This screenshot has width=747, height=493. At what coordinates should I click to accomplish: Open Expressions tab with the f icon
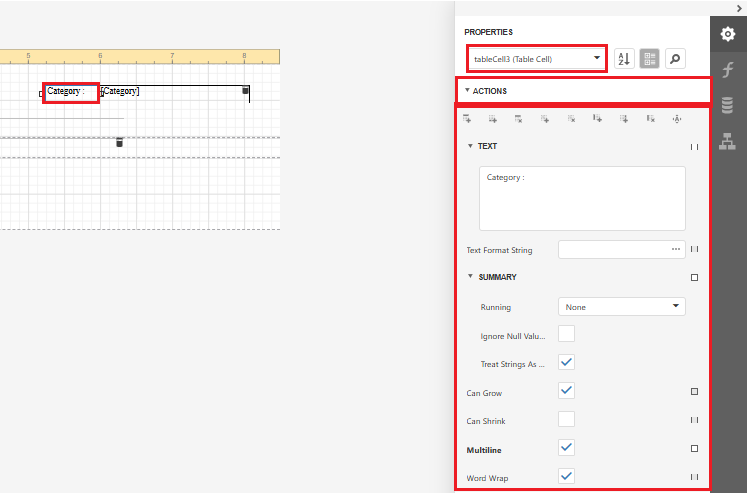pos(728,70)
